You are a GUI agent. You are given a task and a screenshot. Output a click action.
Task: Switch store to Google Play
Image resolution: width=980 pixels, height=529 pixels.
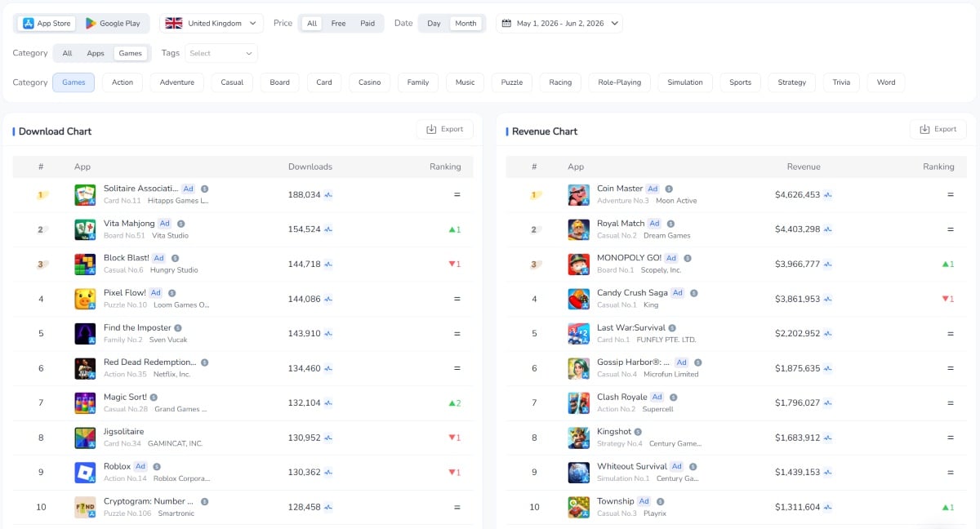[114, 24]
